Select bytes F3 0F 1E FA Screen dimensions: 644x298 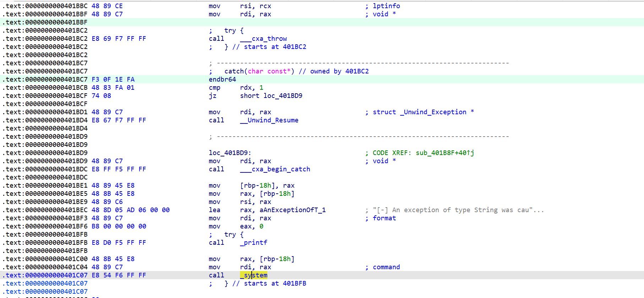tap(113, 79)
